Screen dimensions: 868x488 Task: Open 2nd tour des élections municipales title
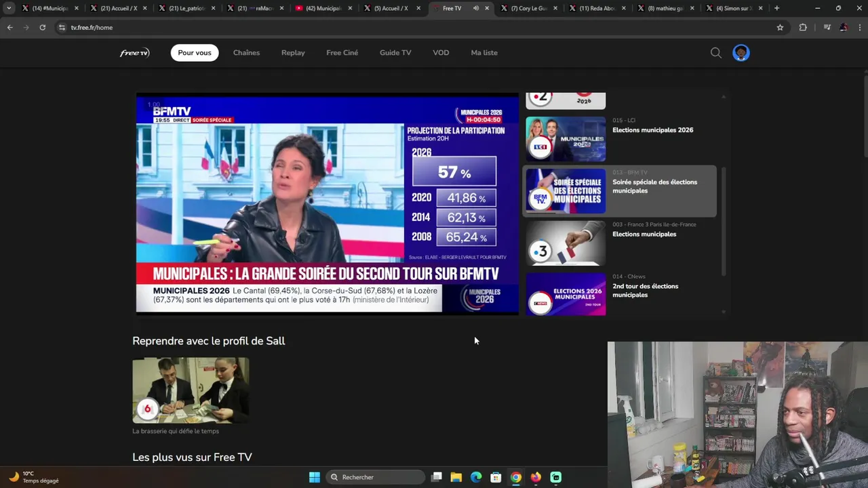tap(645, 291)
